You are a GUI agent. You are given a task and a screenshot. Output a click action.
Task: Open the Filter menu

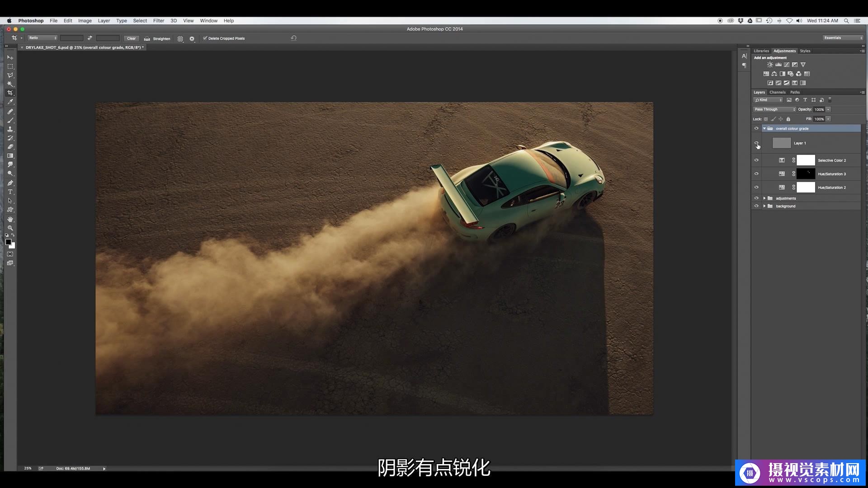tap(158, 21)
